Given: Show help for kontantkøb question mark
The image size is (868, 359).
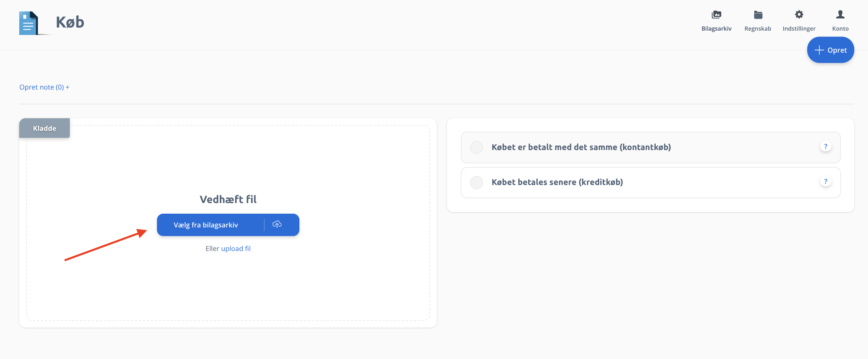Looking at the screenshot, I should click(826, 147).
